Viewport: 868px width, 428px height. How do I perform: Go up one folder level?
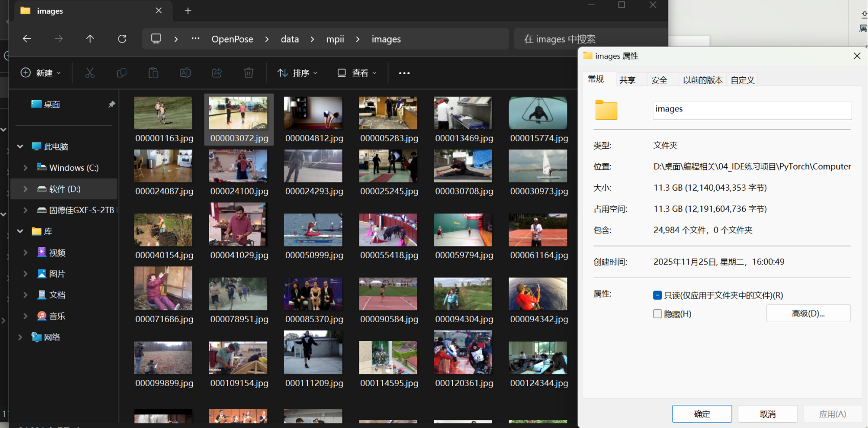[90, 39]
